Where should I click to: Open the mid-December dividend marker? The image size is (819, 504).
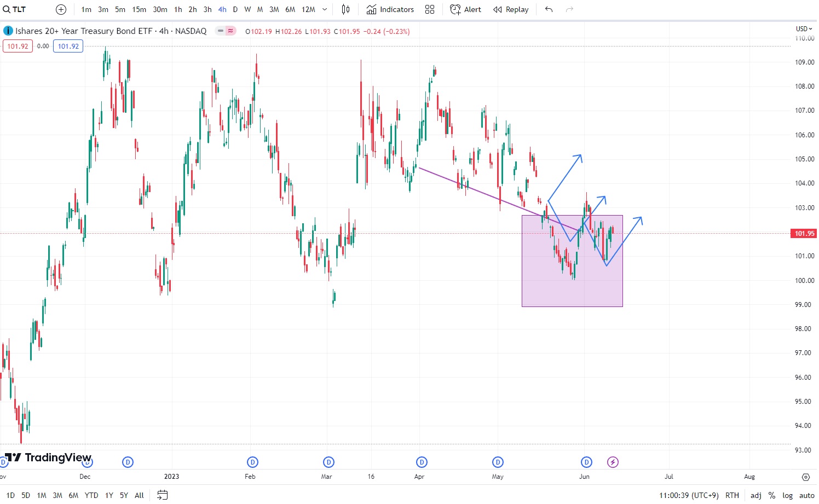[128, 462]
